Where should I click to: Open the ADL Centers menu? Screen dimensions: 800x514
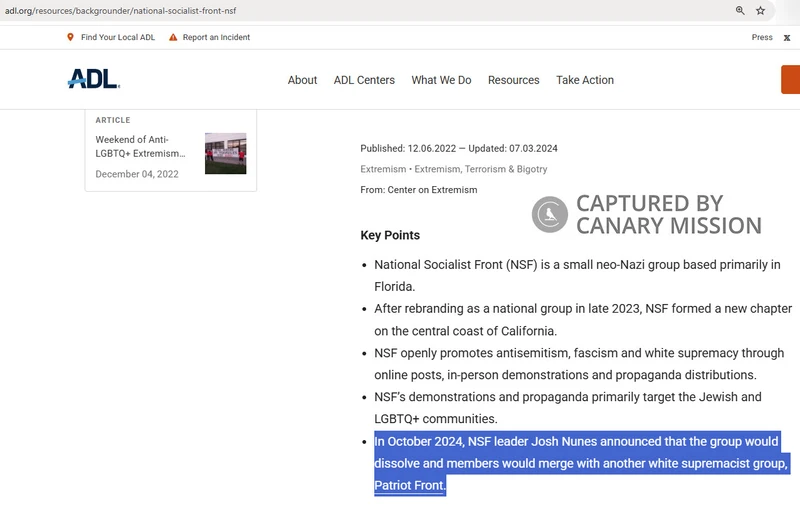click(364, 80)
